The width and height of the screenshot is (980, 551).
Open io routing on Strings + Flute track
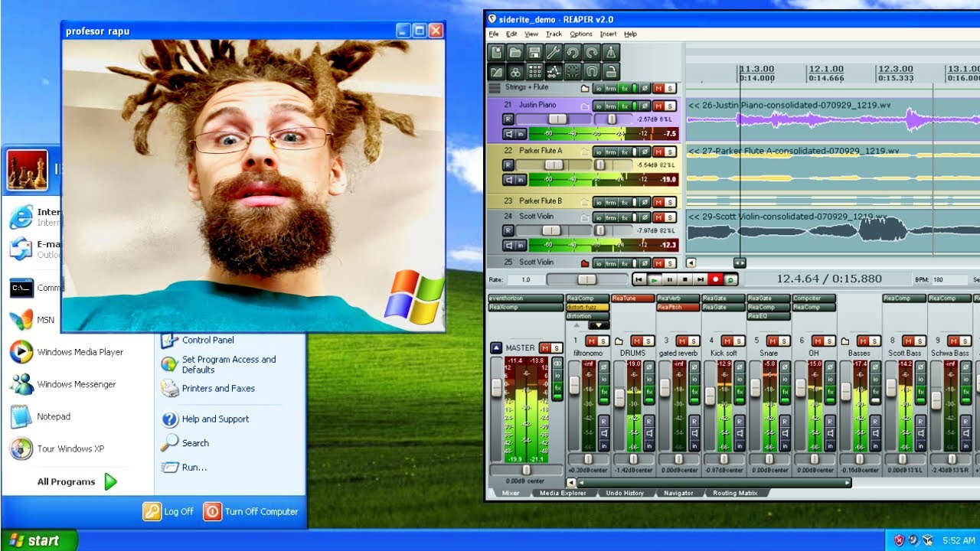(x=598, y=88)
